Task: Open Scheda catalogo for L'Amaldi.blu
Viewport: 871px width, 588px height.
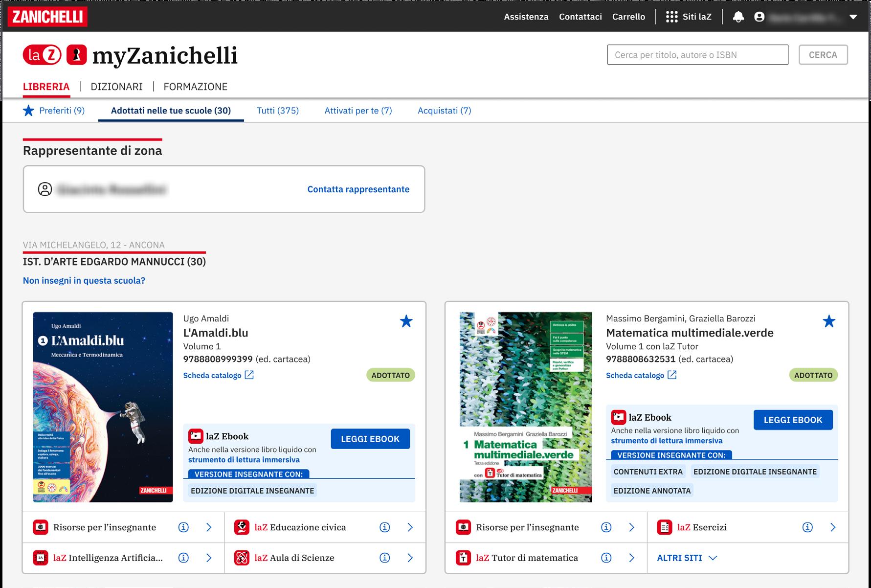Action: pos(219,375)
